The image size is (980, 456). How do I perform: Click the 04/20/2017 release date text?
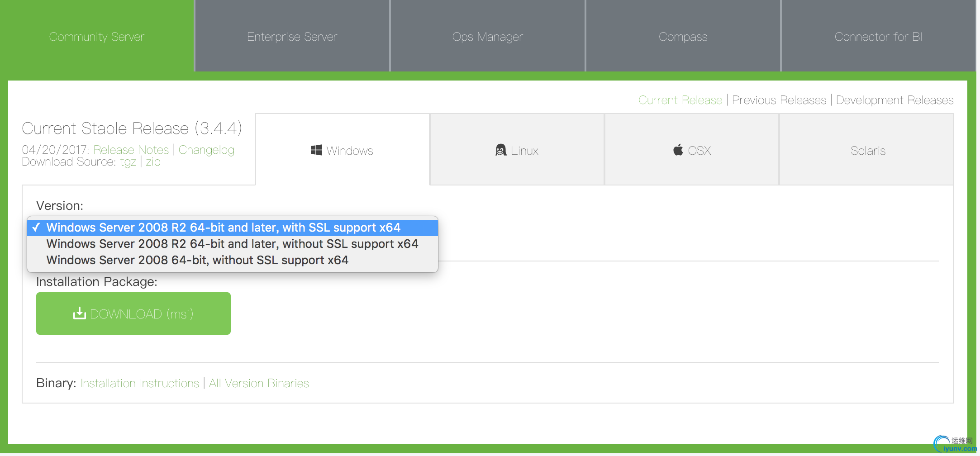tap(56, 150)
